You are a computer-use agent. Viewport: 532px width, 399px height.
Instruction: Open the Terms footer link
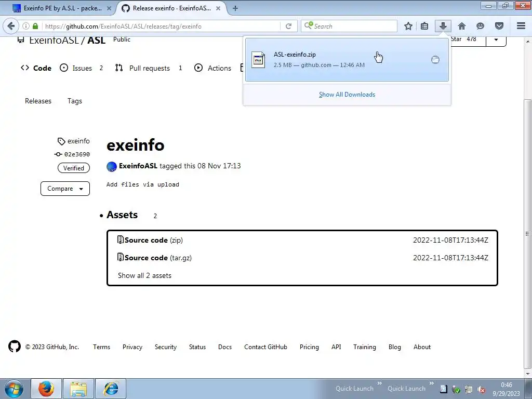[x=101, y=347]
